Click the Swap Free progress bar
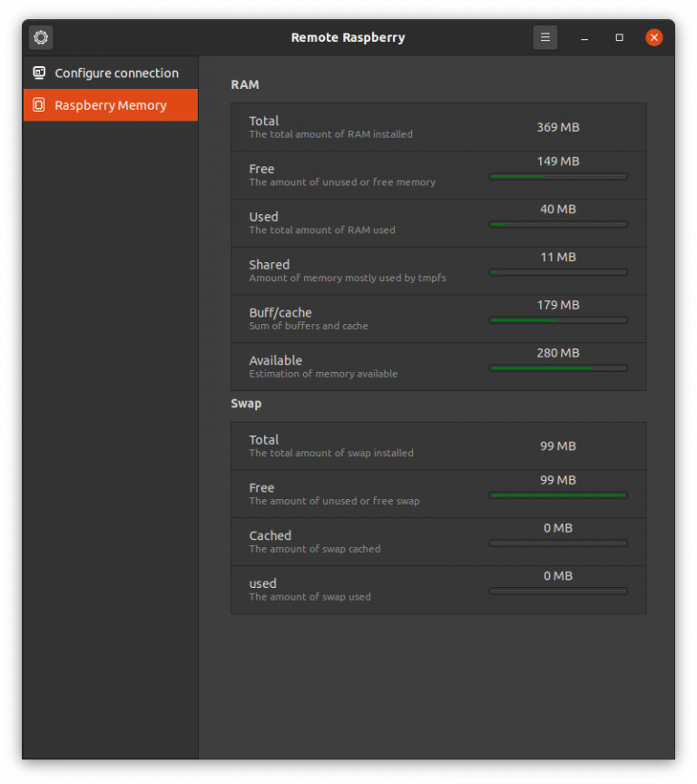Image resolution: width=697 pixels, height=784 pixels. (x=558, y=495)
